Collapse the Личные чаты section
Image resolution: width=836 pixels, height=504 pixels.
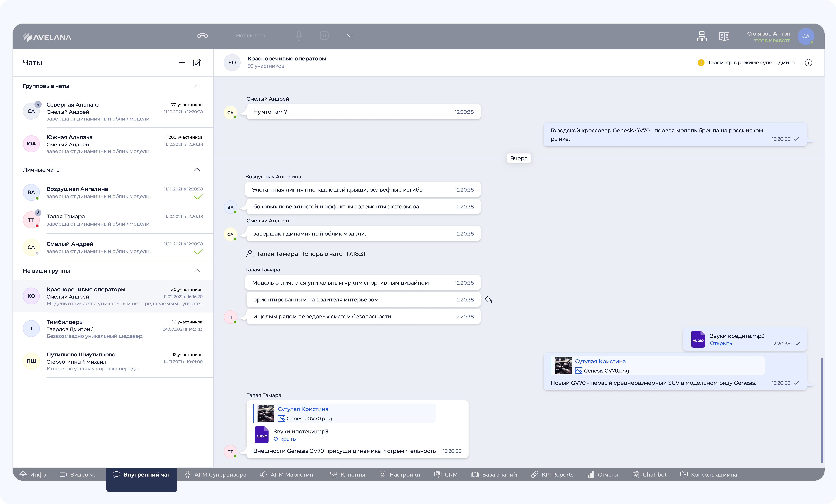(197, 170)
